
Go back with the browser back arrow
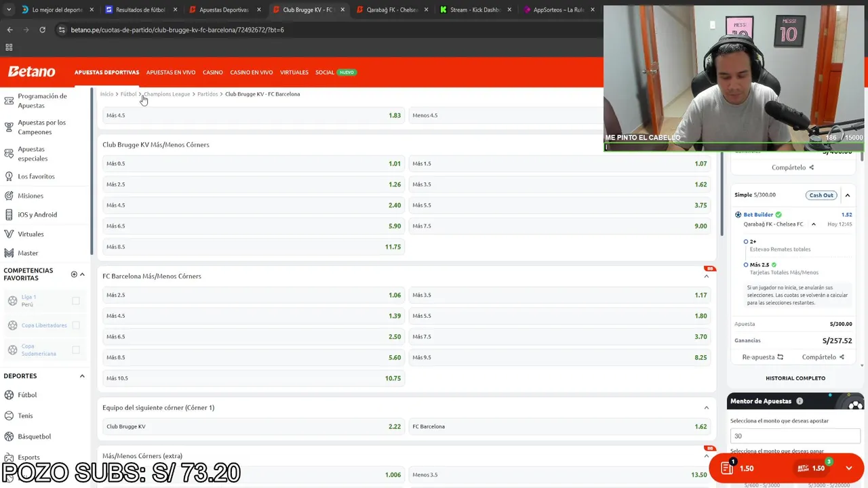9,30
